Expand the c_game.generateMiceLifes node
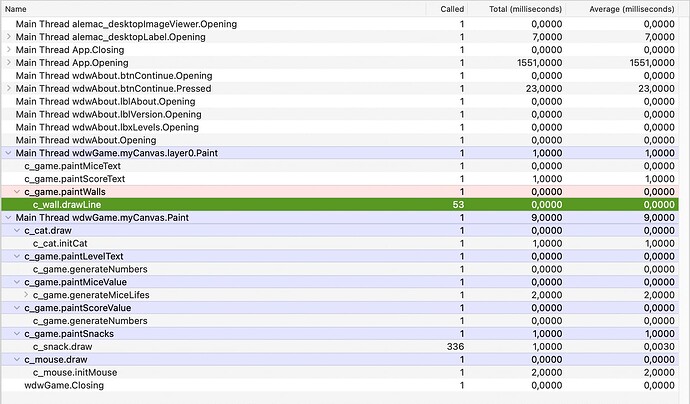This screenshot has width=690, height=404. tap(26, 295)
